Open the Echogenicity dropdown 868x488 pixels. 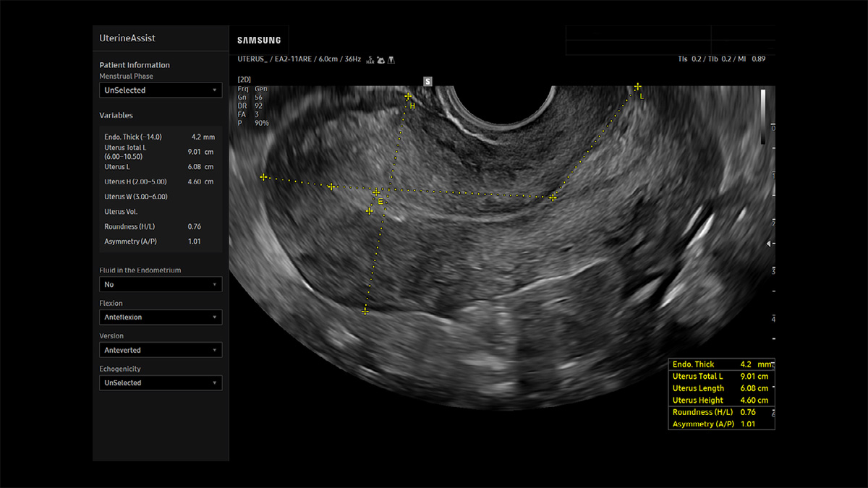pos(161,382)
